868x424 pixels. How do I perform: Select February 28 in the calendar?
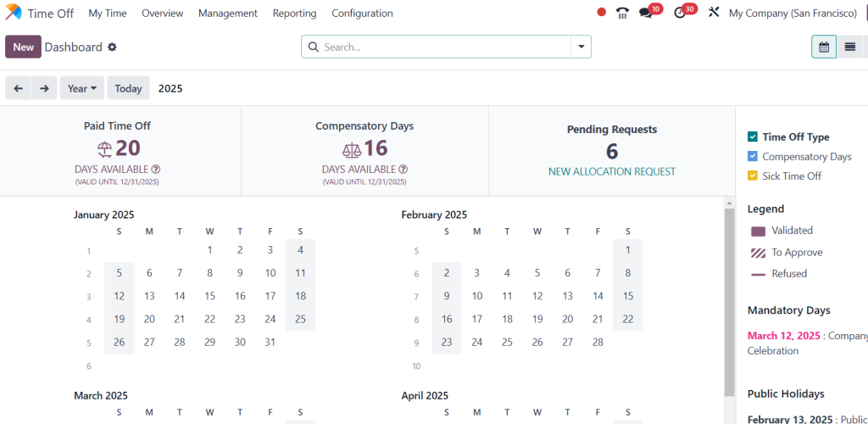pos(598,342)
